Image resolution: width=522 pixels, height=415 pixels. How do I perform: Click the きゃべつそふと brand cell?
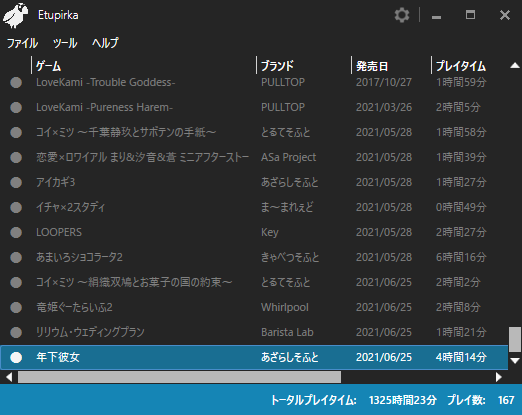point(290,257)
